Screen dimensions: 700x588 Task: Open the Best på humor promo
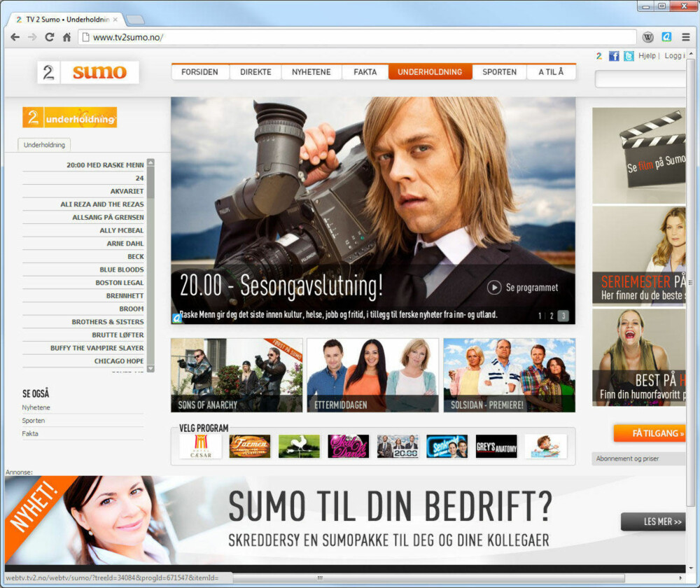[x=639, y=358]
